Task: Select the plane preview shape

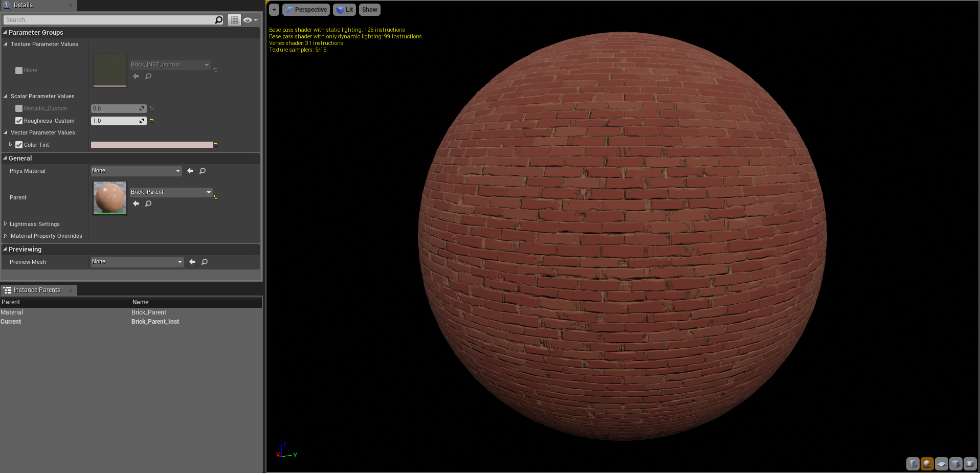Action: 941,464
